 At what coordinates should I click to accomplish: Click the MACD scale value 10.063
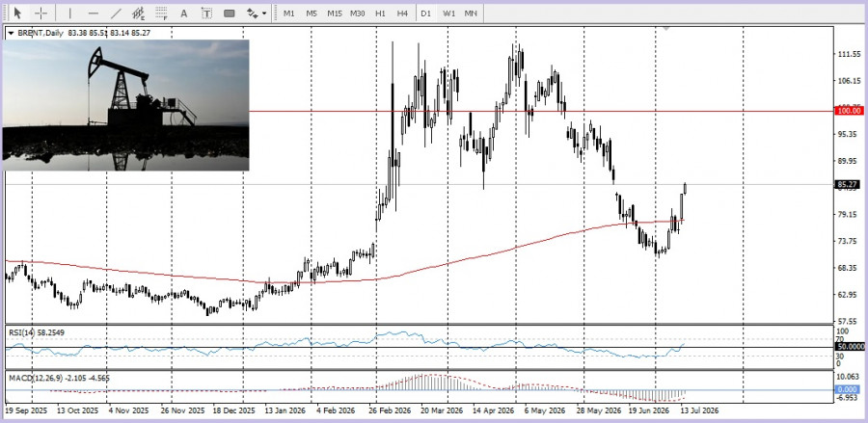pos(847,377)
